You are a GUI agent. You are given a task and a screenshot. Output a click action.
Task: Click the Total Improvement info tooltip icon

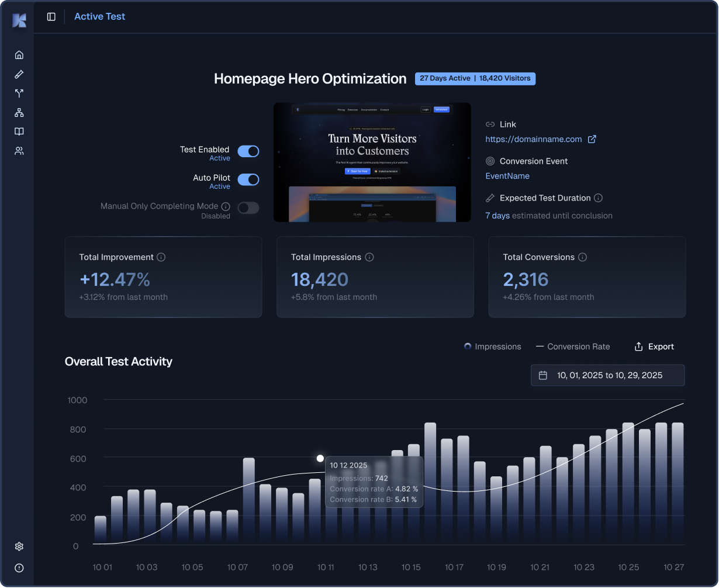(x=161, y=257)
